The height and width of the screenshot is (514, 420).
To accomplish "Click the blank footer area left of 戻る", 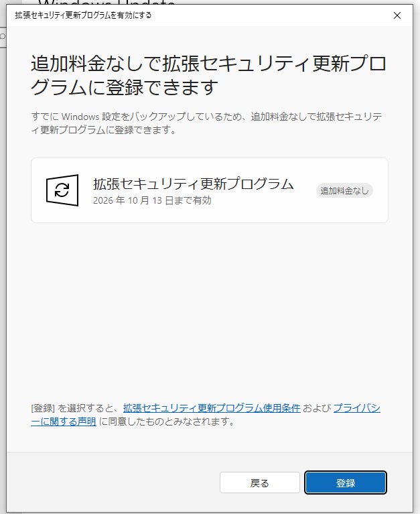I will coord(114,483).
